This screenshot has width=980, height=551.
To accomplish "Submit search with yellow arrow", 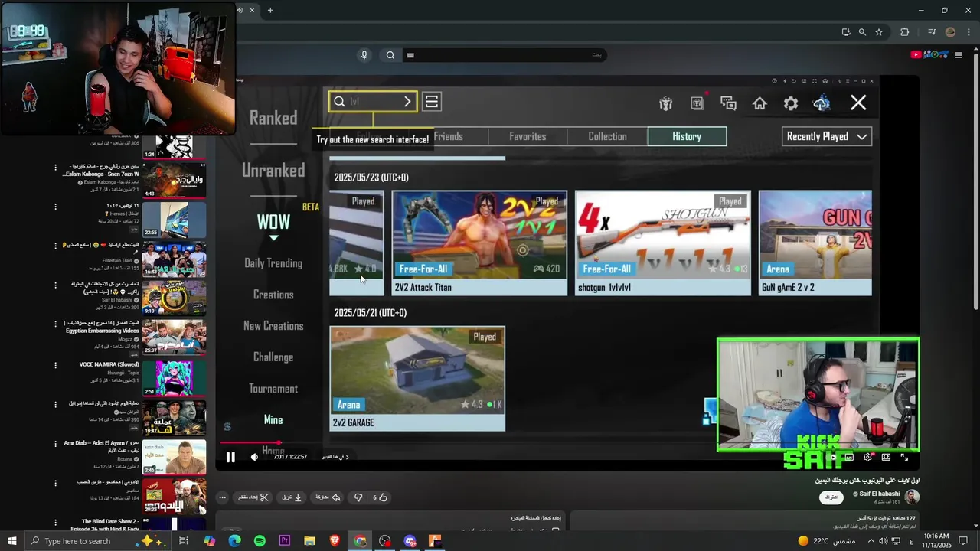I will (407, 102).
